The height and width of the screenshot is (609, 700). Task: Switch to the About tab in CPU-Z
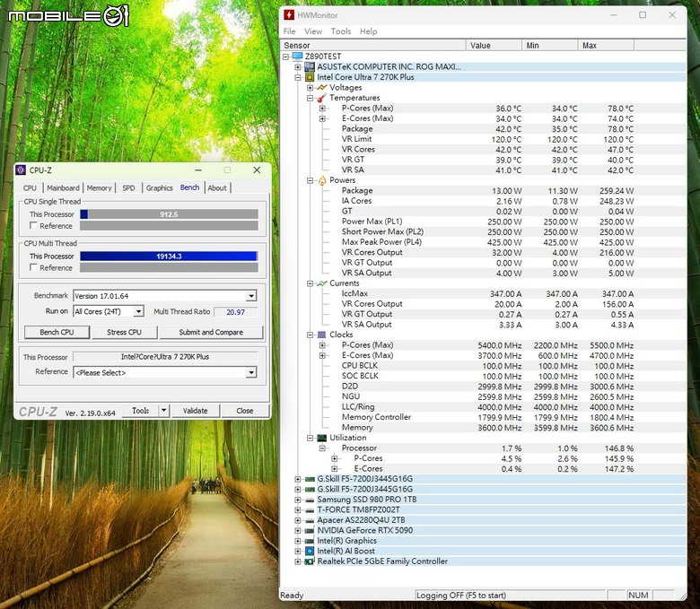[x=217, y=187]
